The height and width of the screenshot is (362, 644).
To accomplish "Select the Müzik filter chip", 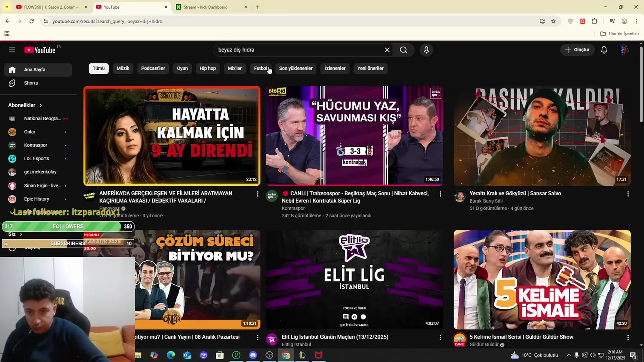I will (x=123, y=68).
